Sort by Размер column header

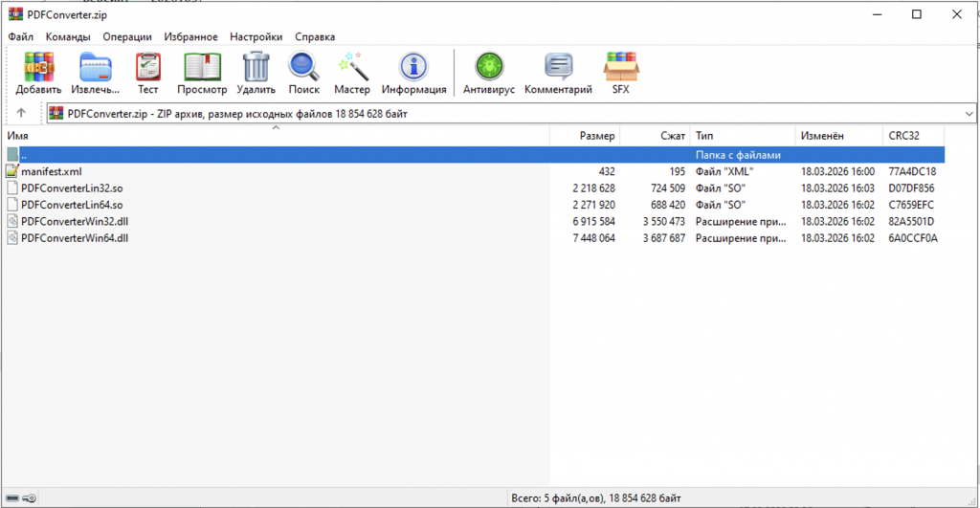coord(585,136)
